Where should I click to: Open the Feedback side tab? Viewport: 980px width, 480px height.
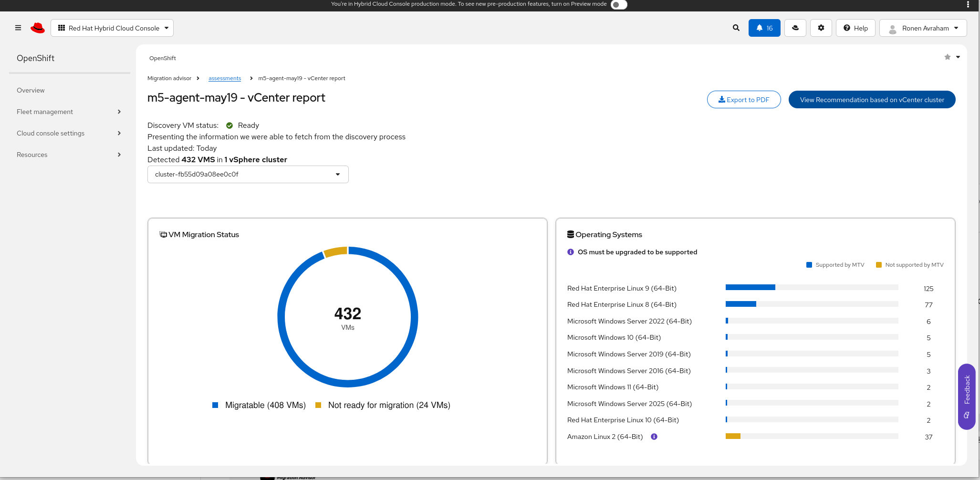click(x=967, y=397)
